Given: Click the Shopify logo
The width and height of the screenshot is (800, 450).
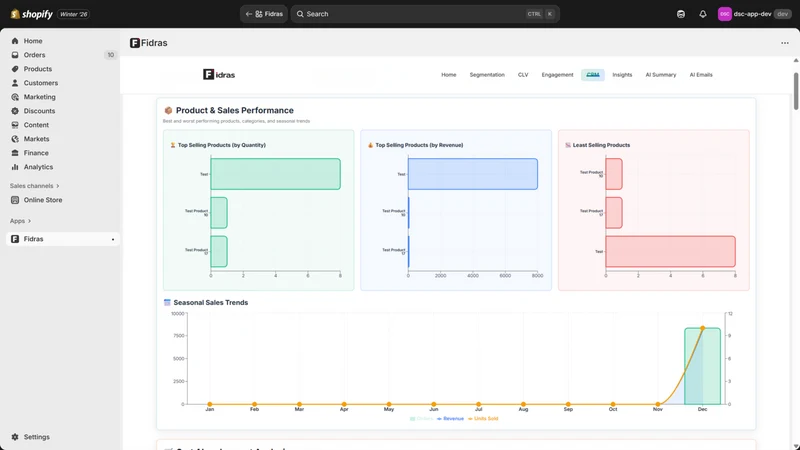Looking at the screenshot, I should pos(32,14).
